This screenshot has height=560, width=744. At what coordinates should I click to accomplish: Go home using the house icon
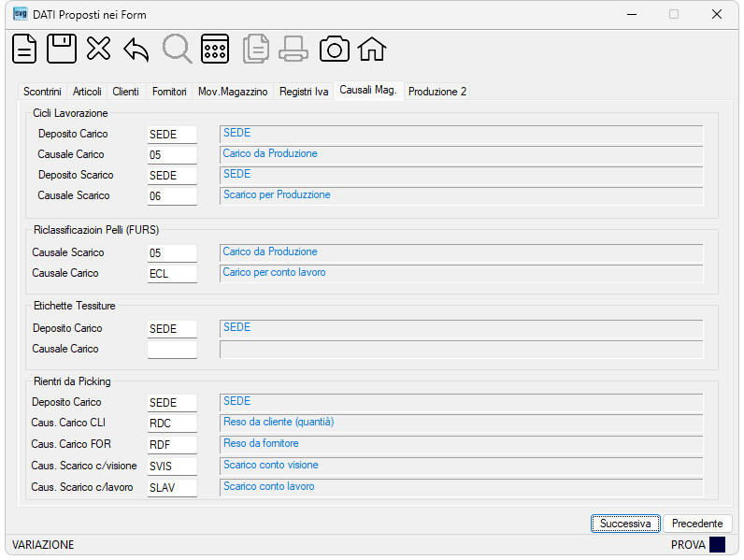(372, 50)
